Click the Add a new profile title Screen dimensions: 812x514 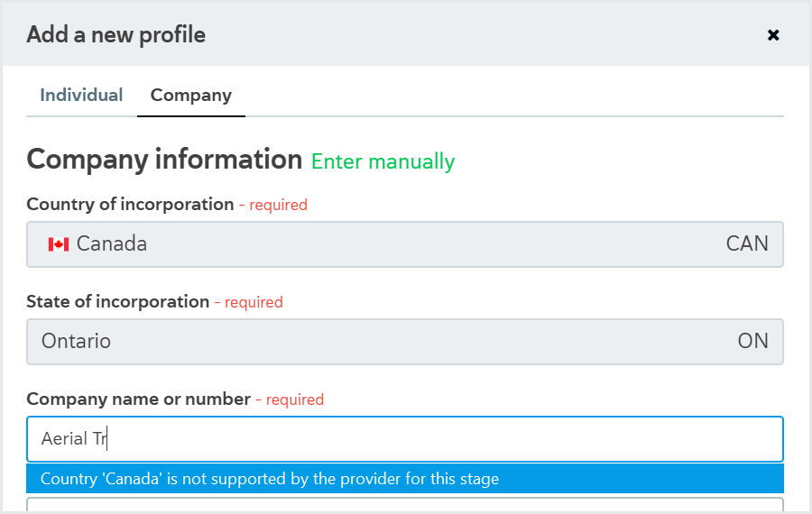pos(116,35)
